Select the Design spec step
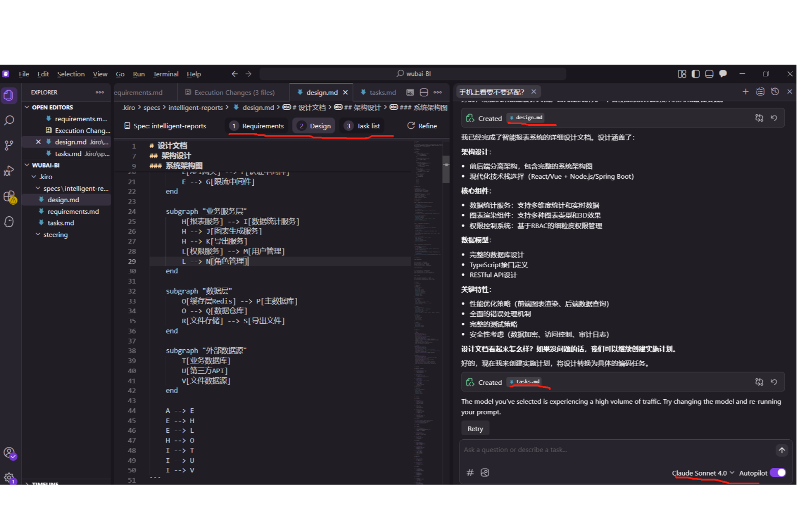799x532 pixels. (314, 126)
